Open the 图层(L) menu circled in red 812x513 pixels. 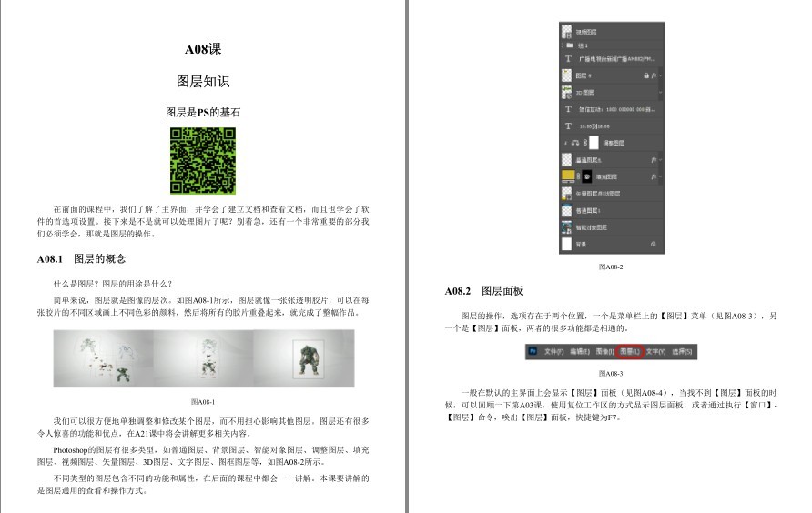[630, 351]
